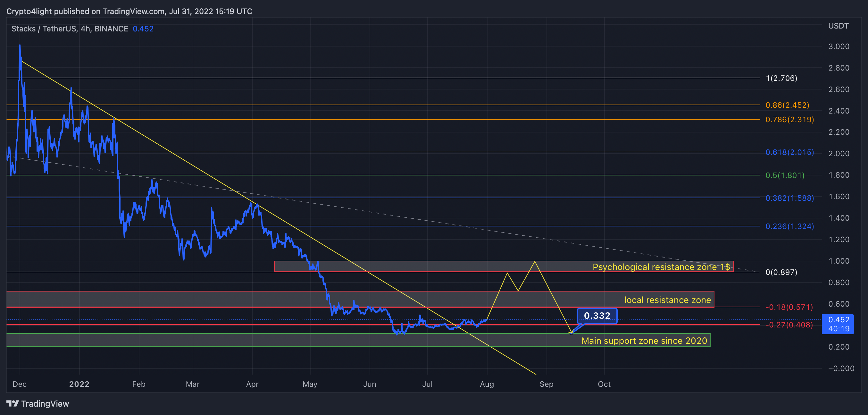This screenshot has width=868, height=415.
Task: Click the Fibonacci label 0.86(2.452)
Action: (787, 105)
